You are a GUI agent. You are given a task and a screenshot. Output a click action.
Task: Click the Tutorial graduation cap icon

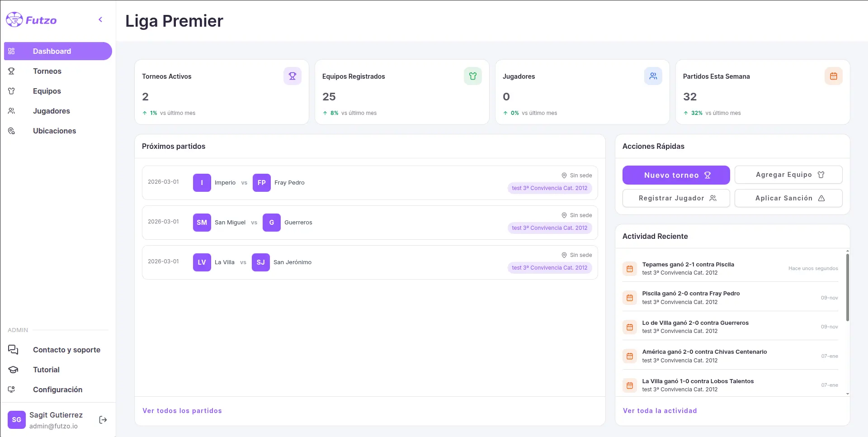pos(12,370)
